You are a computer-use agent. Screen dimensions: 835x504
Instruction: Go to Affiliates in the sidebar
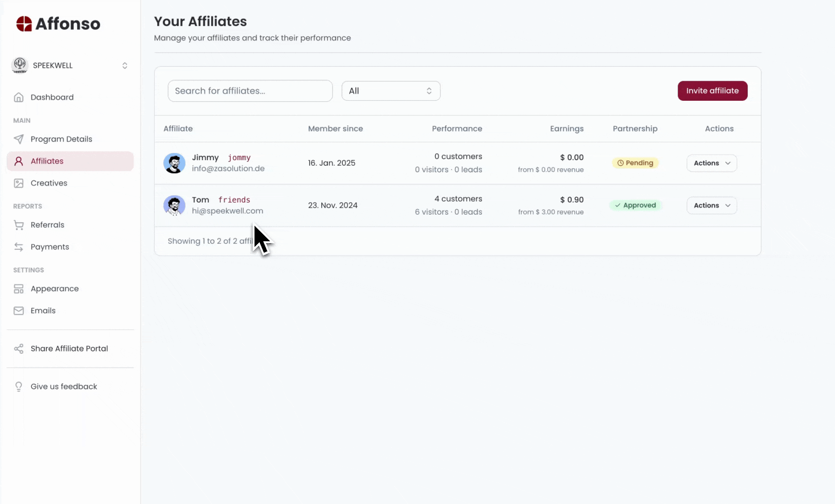47,161
